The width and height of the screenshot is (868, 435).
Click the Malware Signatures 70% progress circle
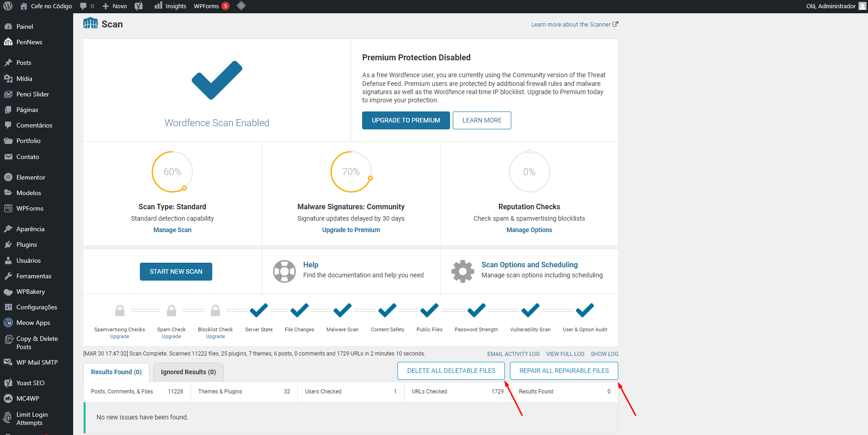tap(351, 172)
